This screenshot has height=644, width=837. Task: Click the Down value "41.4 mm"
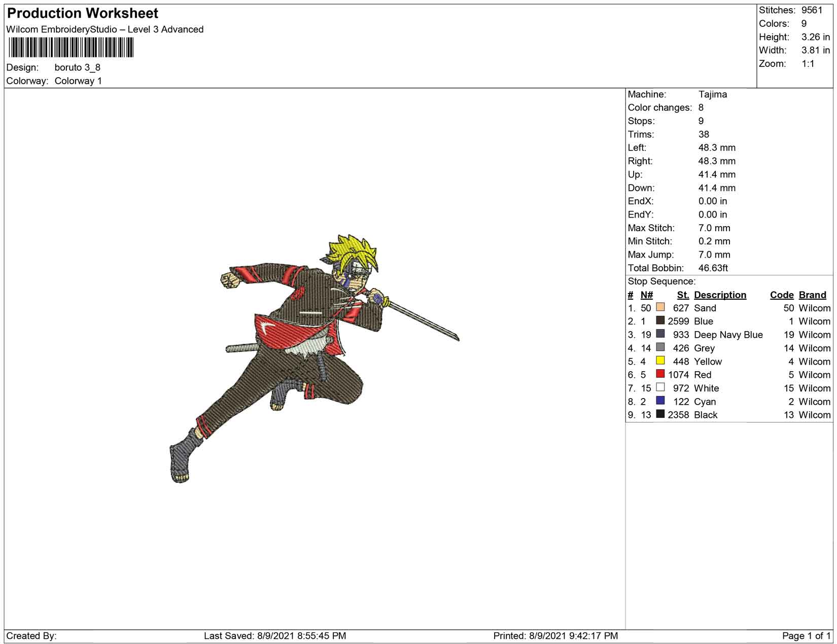717,188
